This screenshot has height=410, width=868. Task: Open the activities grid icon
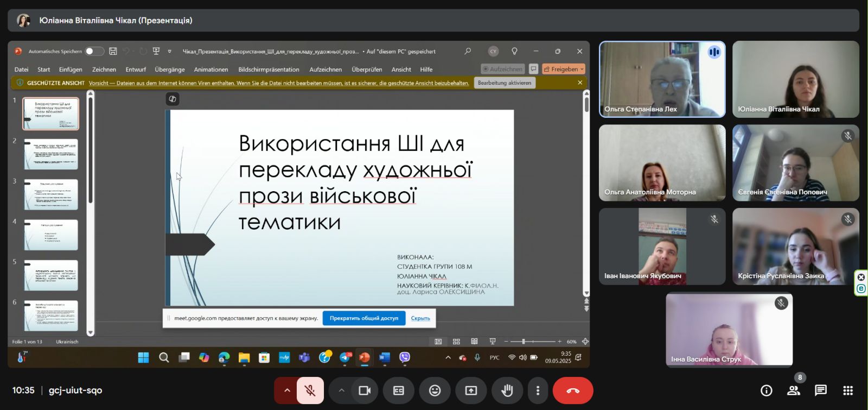tap(848, 390)
